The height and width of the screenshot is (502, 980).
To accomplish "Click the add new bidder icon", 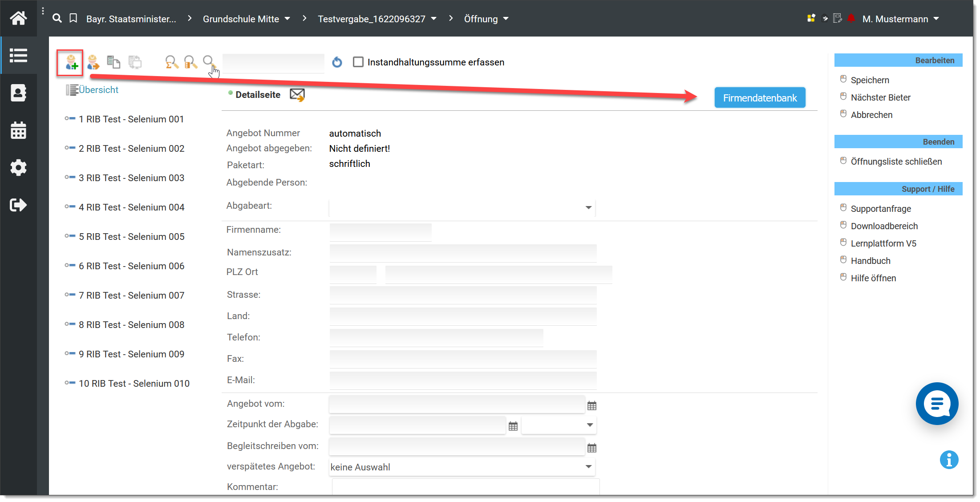I will pos(71,62).
